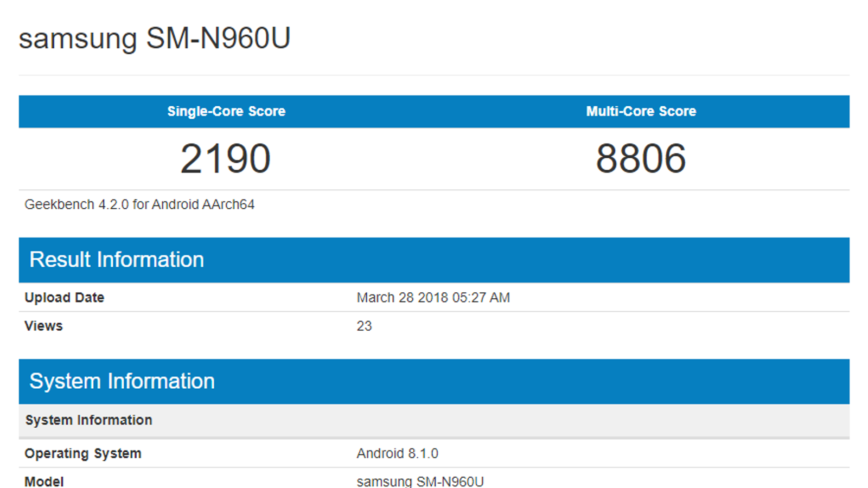The image size is (868, 488).
Task: Click the single-core score value 2190
Action: click(x=226, y=158)
